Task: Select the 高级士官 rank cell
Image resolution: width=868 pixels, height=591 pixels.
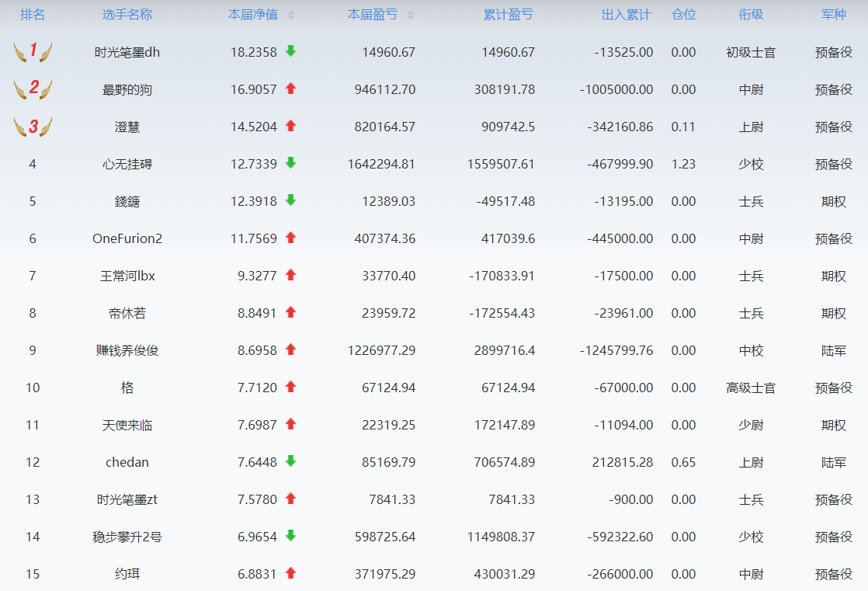Action: click(x=752, y=388)
